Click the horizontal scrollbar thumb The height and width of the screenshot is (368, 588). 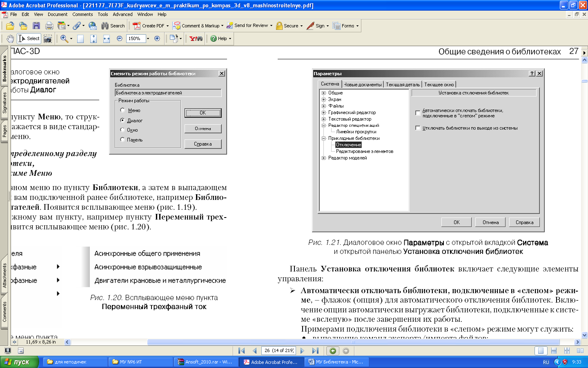click(353, 342)
